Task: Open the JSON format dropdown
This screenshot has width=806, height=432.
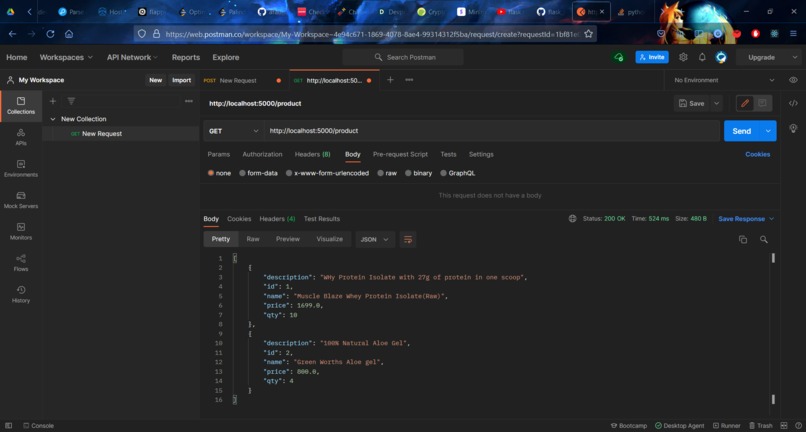Action: [375, 239]
